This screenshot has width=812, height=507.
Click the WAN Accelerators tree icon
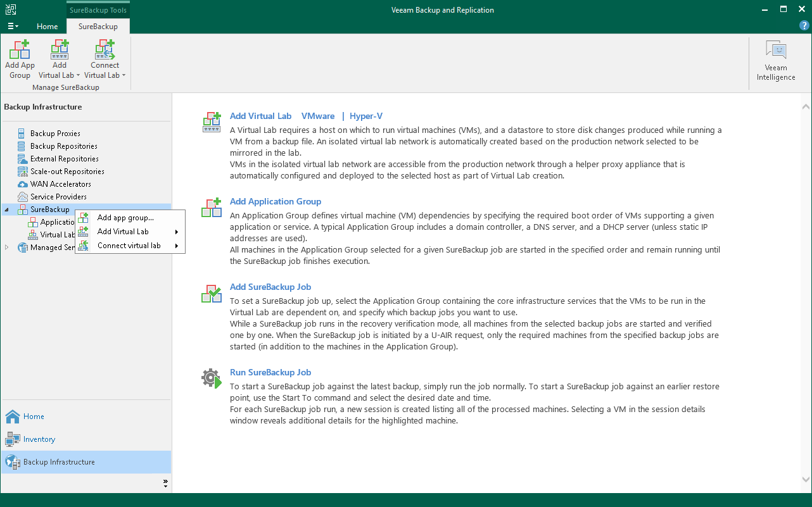point(23,184)
